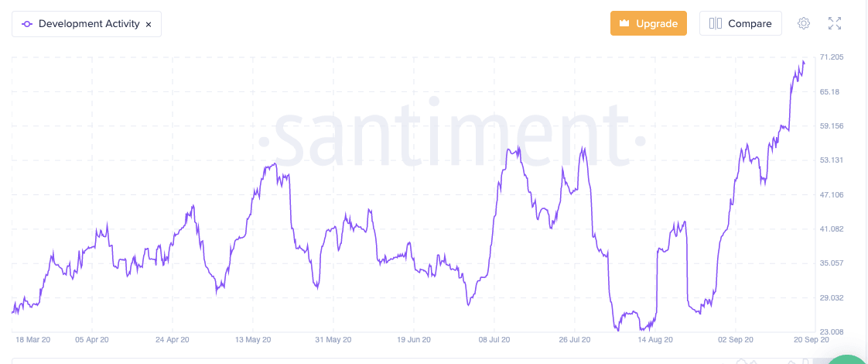Click the 18 Mar 20 date label
The image size is (868, 364).
(32, 339)
